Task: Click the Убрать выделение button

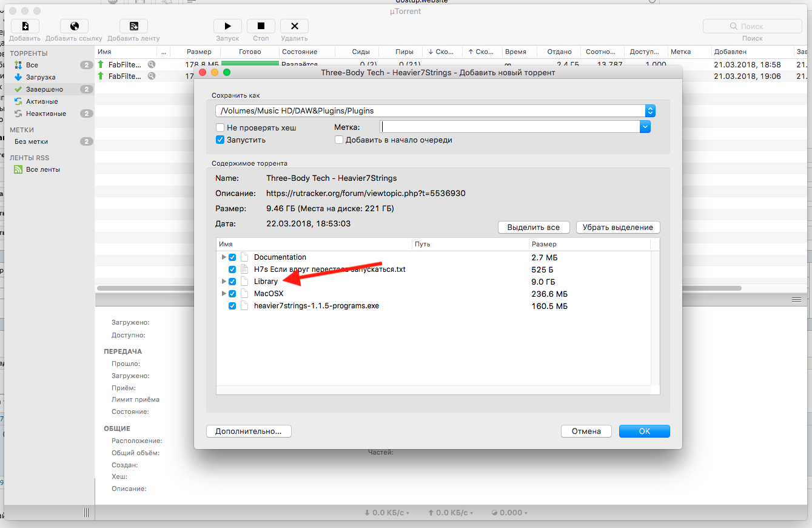Action: coord(618,227)
